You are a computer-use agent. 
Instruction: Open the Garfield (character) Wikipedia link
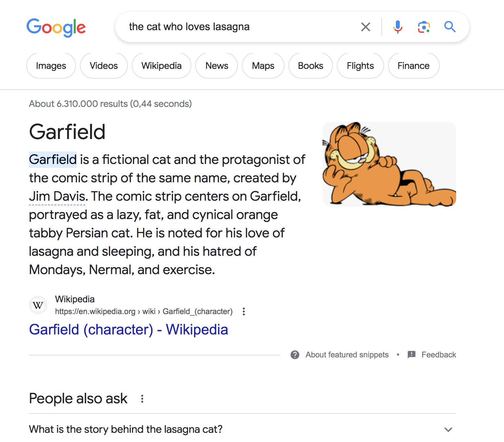(128, 330)
